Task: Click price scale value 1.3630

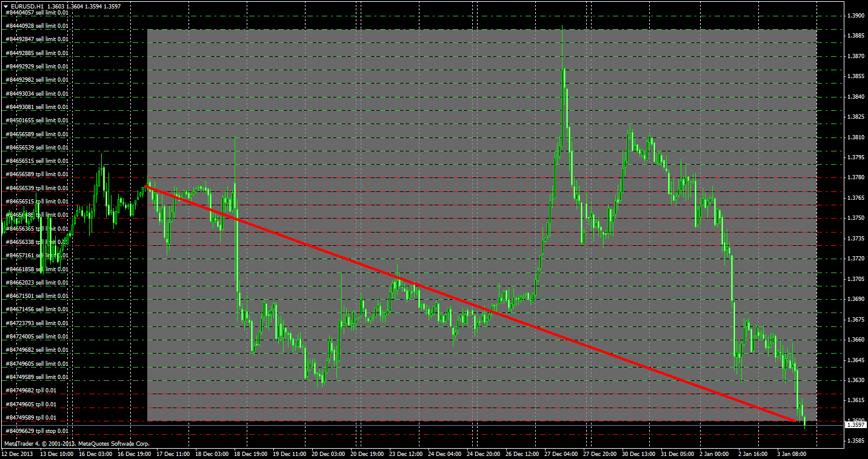Action: [x=856, y=380]
